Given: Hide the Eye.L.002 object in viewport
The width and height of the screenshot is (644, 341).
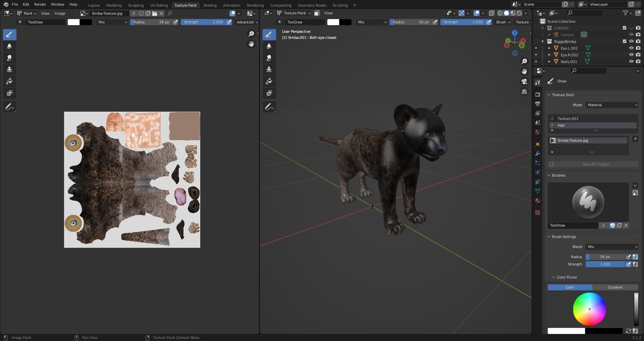Looking at the screenshot, I should (x=631, y=48).
